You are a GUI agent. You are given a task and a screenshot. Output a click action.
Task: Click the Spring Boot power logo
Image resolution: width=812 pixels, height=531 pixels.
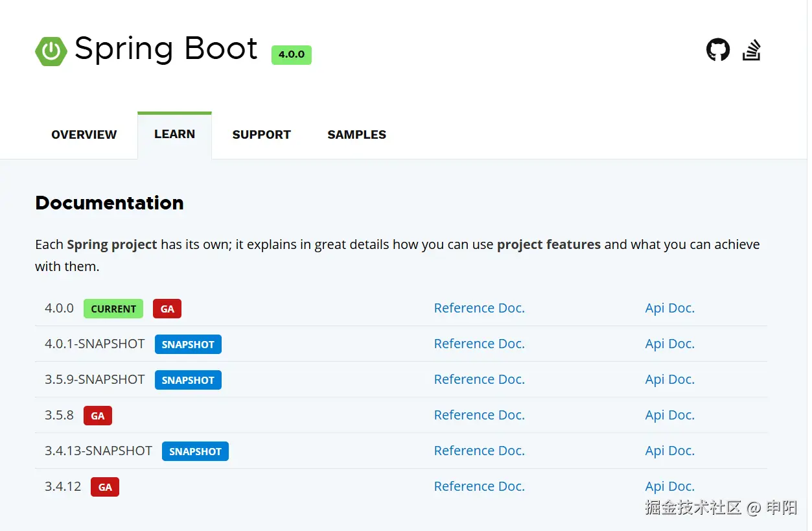(x=51, y=51)
